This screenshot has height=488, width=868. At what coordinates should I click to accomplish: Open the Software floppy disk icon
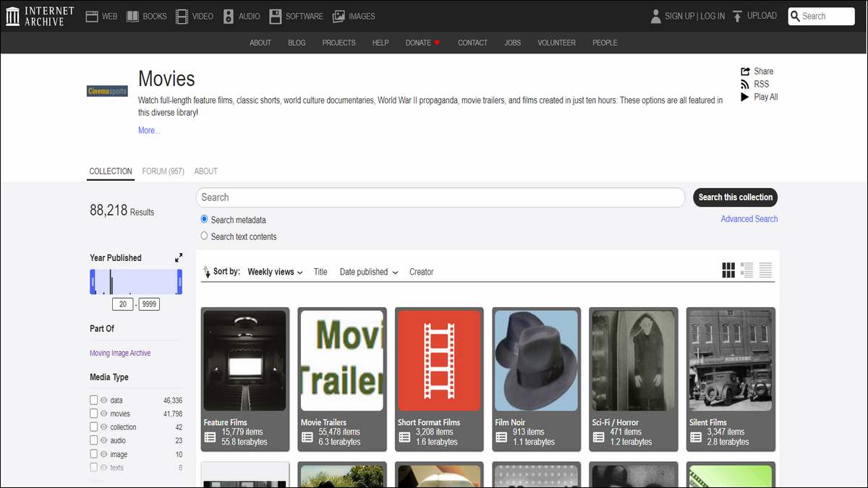coord(275,16)
